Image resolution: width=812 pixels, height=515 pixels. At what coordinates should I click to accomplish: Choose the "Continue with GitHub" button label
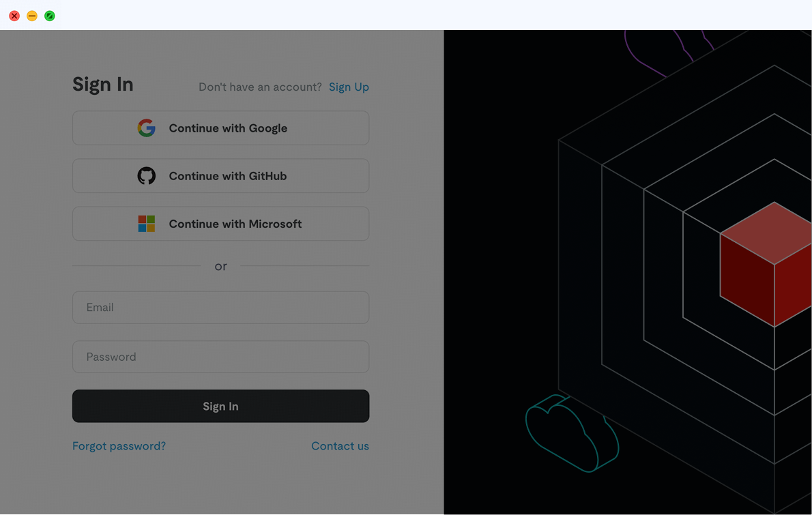click(228, 176)
